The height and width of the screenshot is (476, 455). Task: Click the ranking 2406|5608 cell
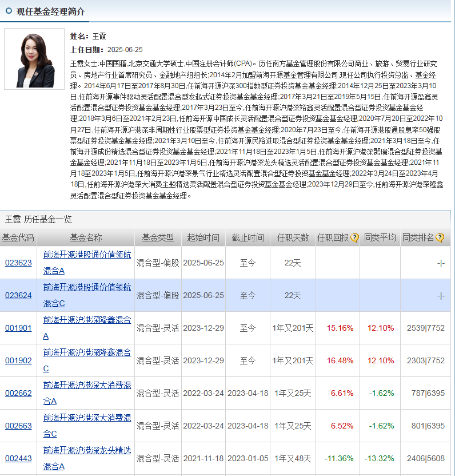click(x=426, y=458)
